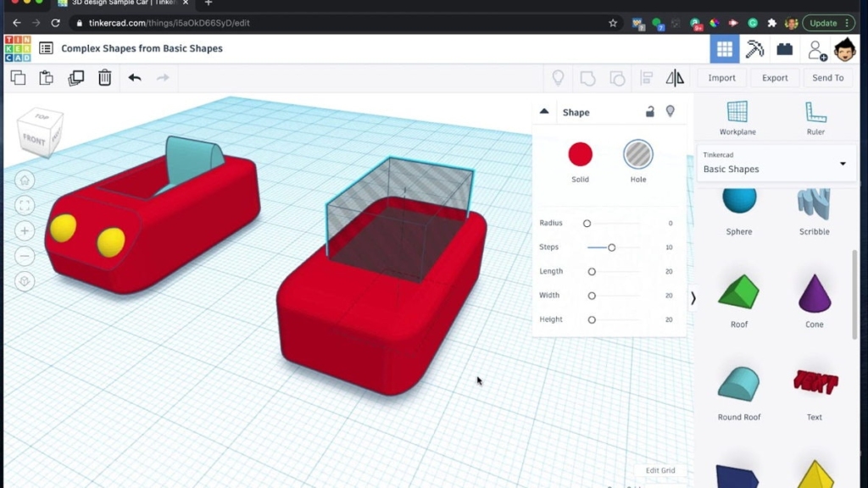Undo the last action

click(x=135, y=78)
